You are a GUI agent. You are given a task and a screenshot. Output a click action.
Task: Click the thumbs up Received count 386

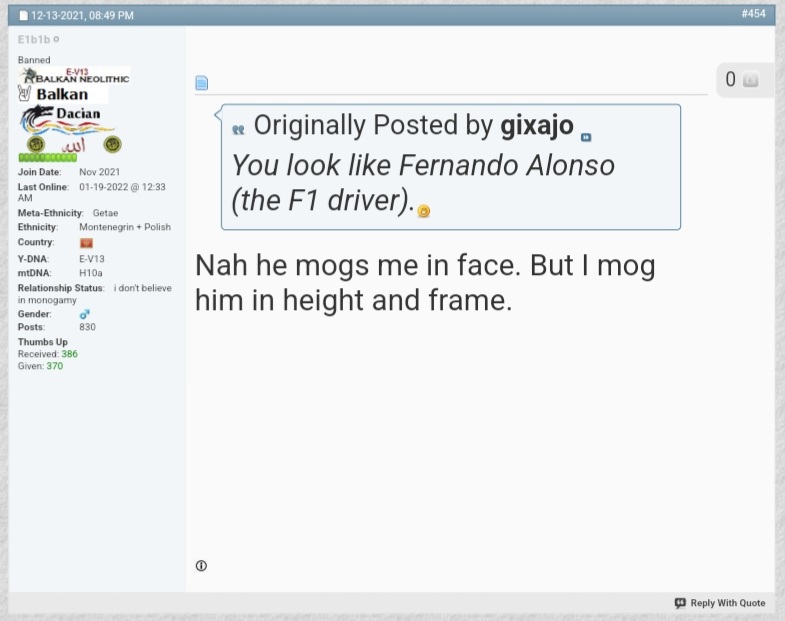pyautogui.click(x=70, y=354)
